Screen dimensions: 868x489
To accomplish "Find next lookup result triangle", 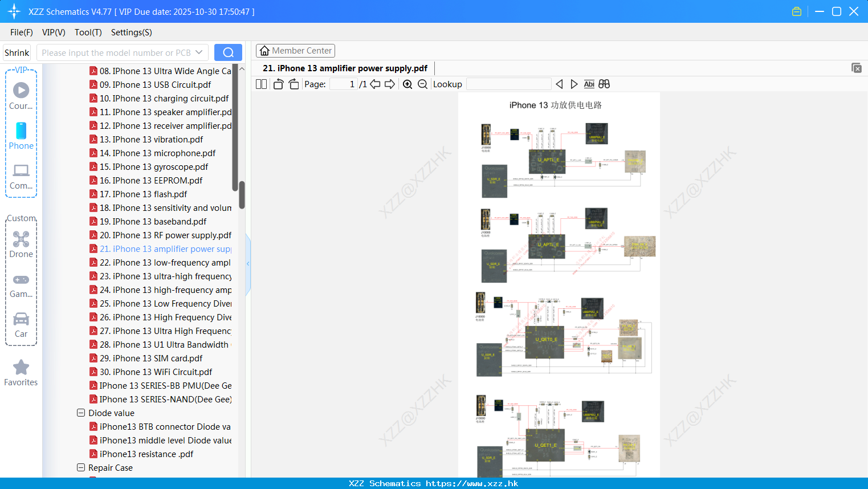I will click(574, 84).
